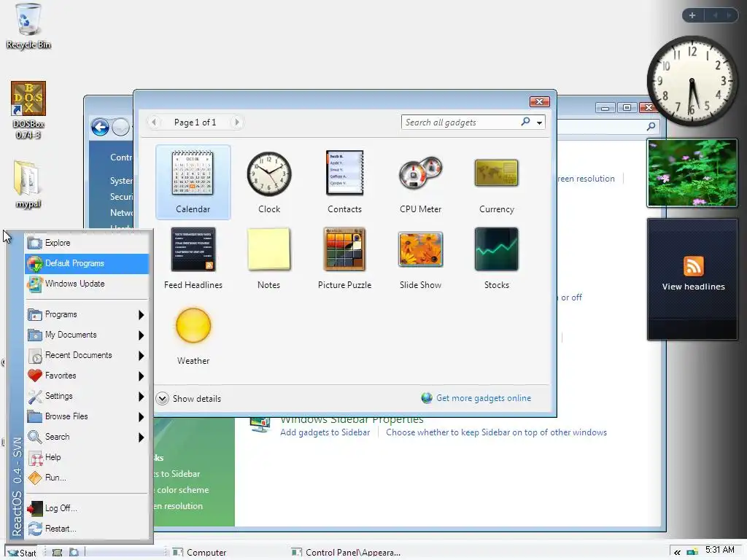The width and height of the screenshot is (747, 560).
Task: Expand the Favorites submenu
Action: (141, 376)
